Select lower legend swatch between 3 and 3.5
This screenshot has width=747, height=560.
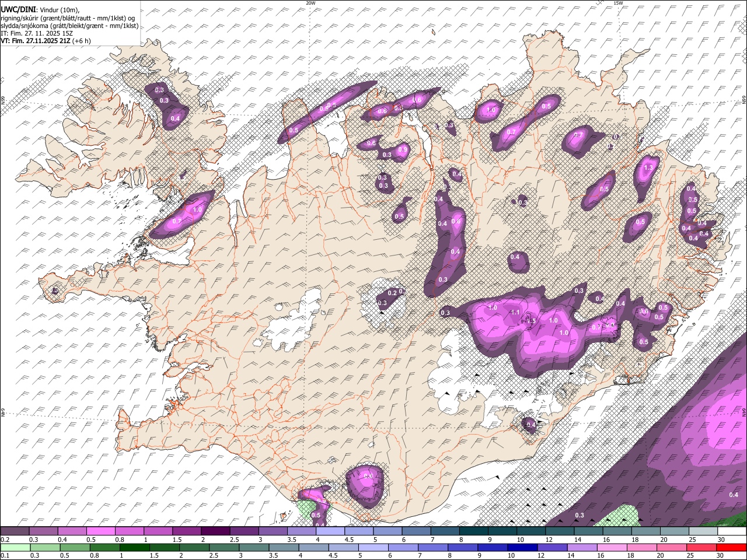click(x=254, y=547)
